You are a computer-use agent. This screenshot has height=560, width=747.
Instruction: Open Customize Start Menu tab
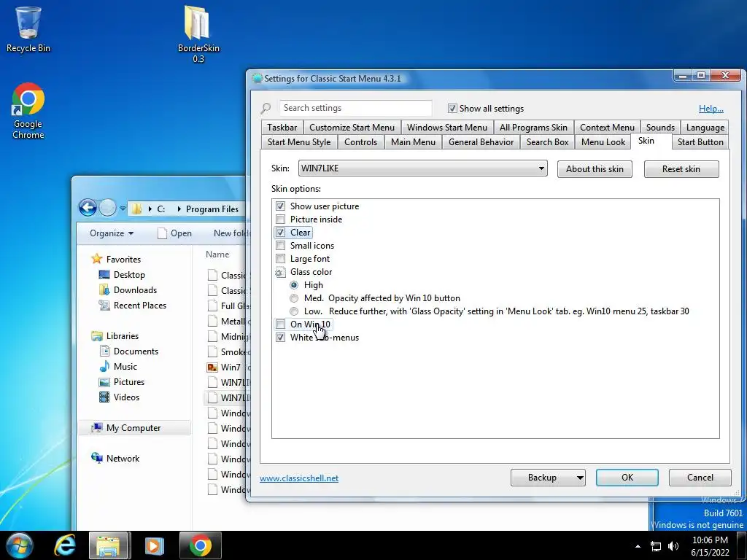(x=352, y=128)
